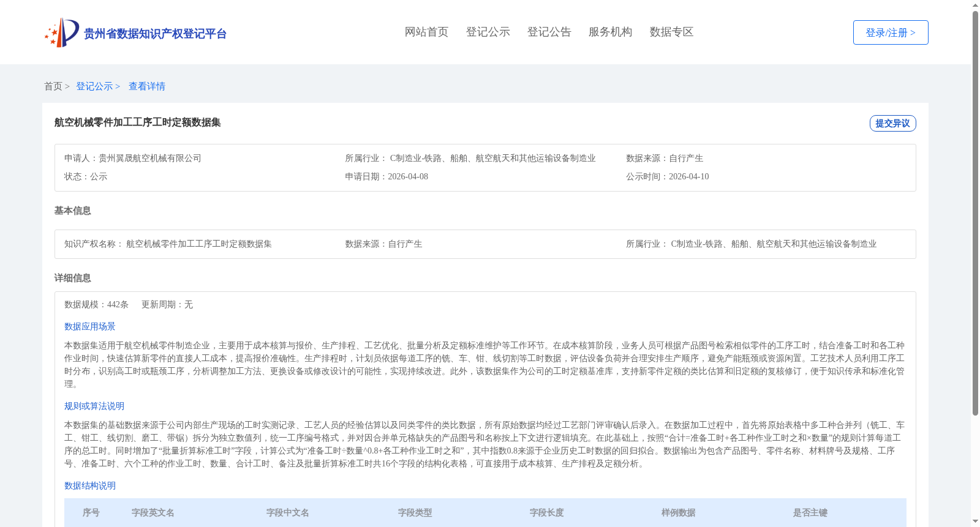Click the 登录/注册 button
This screenshot has height=527, width=980.
[x=891, y=32]
